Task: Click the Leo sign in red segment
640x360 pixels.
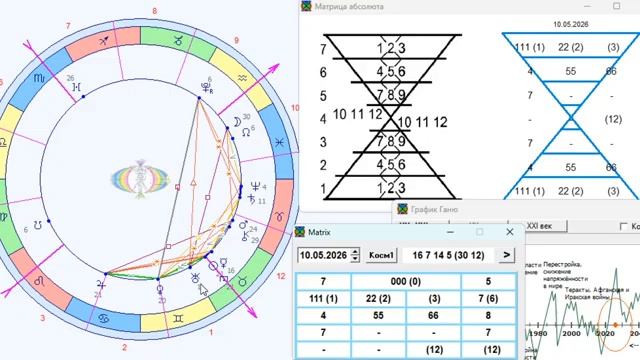Action: point(40,281)
